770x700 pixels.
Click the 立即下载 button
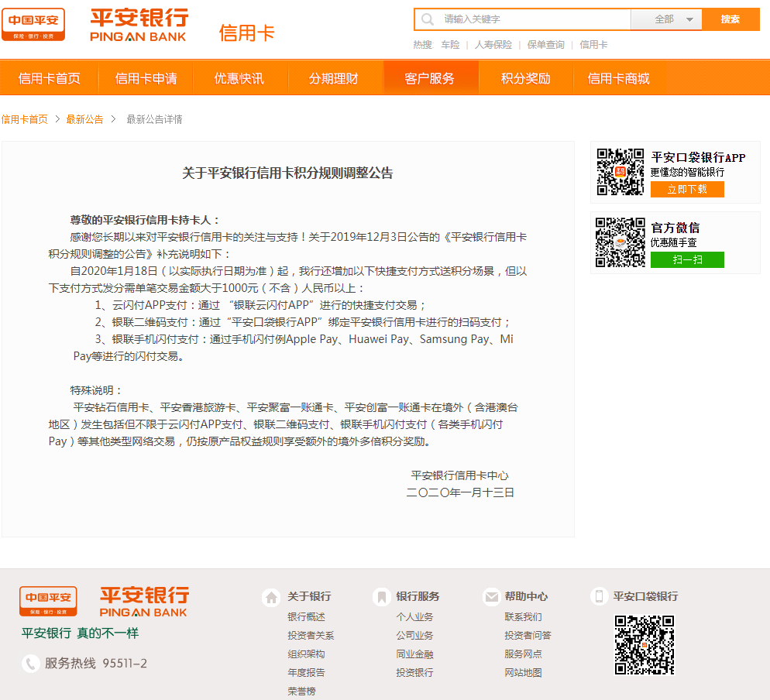coord(687,190)
